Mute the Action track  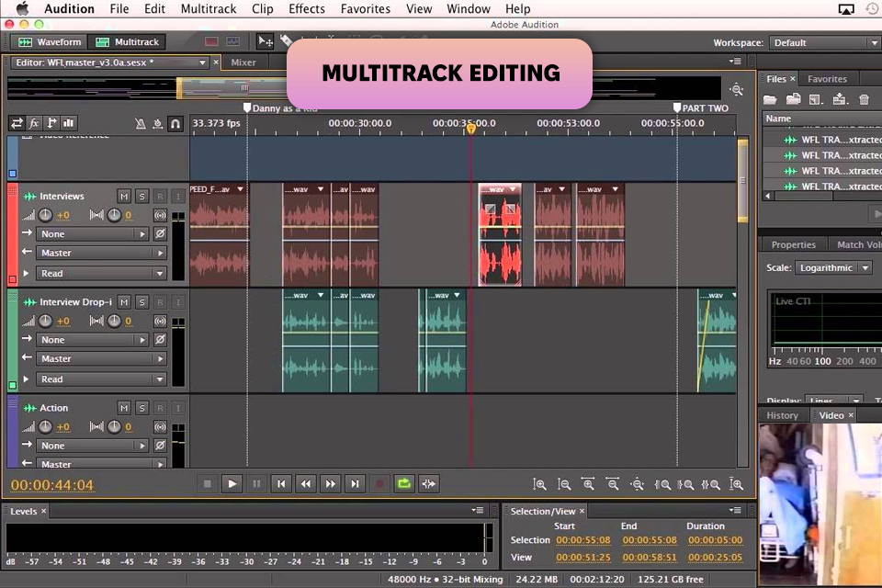click(124, 407)
